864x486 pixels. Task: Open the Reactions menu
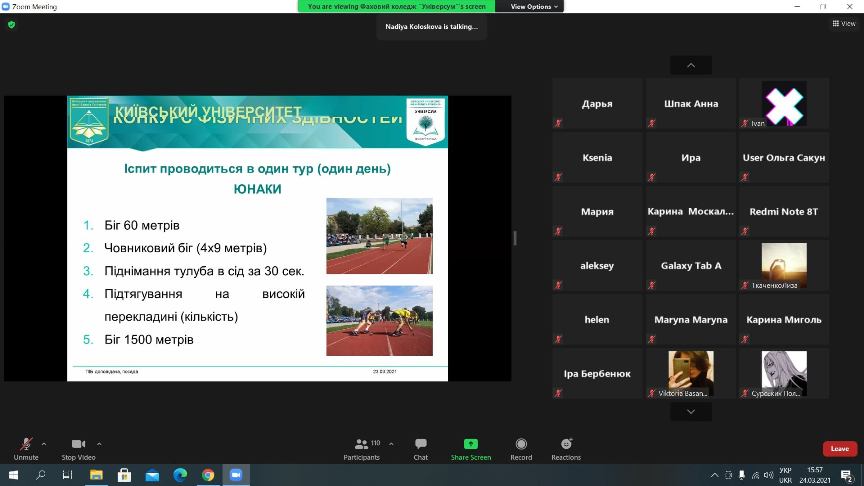click(x=566, y=448)
